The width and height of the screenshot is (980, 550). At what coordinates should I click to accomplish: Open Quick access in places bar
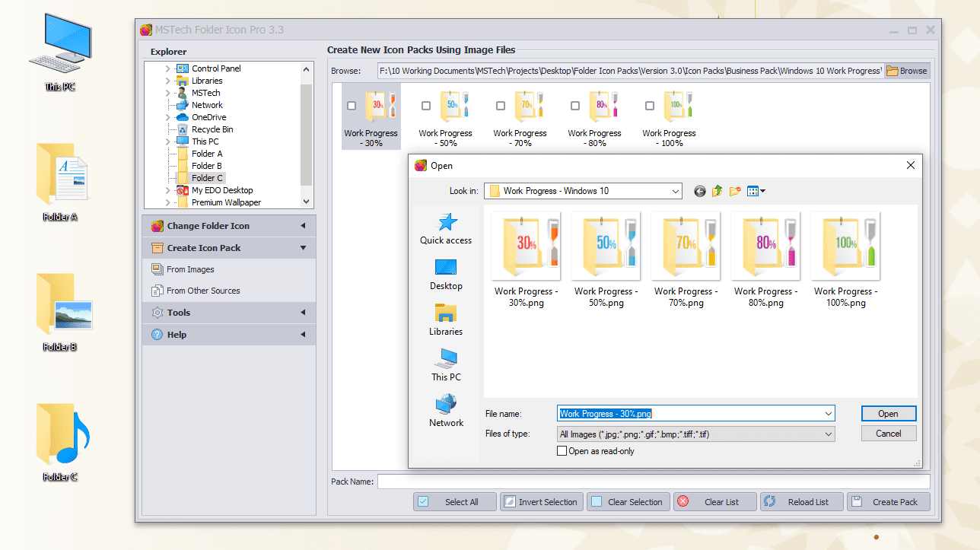pyautogui.click(x=446, y=228)
